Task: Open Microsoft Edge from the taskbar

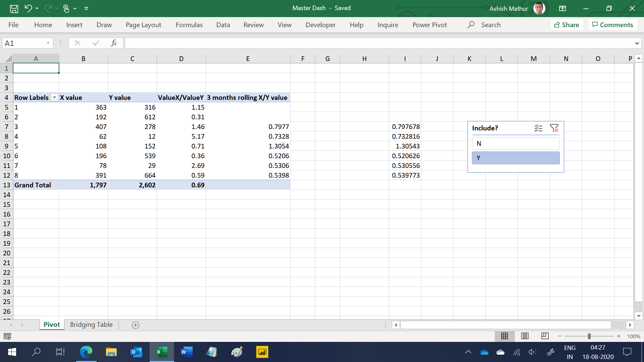Action: pyautogui.click(x=86, y=352)
